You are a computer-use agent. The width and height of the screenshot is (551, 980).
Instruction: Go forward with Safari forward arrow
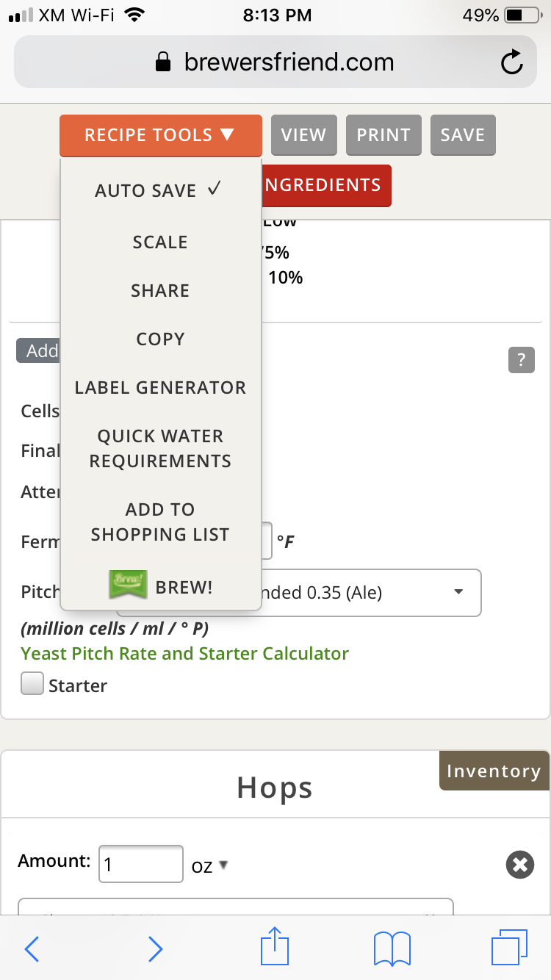tap(155, 948)
